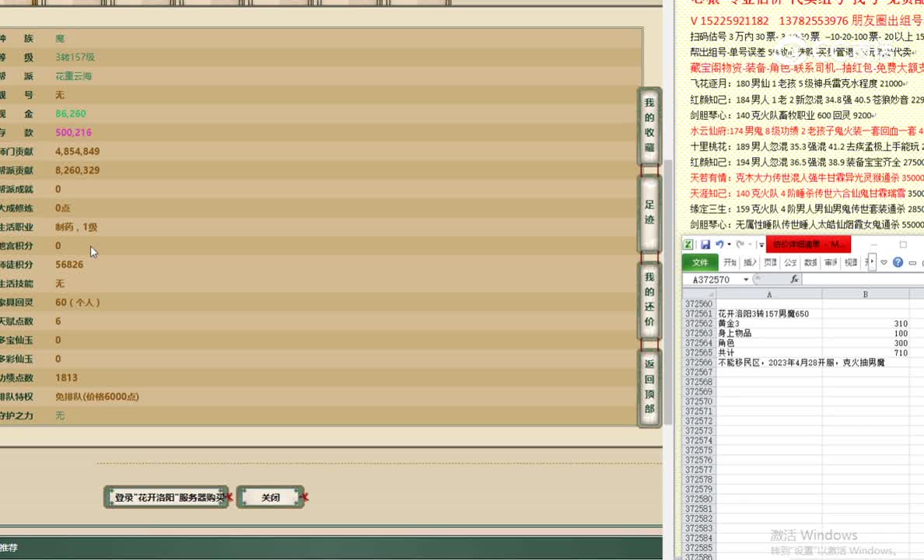The image size is (924, 560).
Task: Click 师门贡献 value 4,854,849
Action: [x=77, y=152]
